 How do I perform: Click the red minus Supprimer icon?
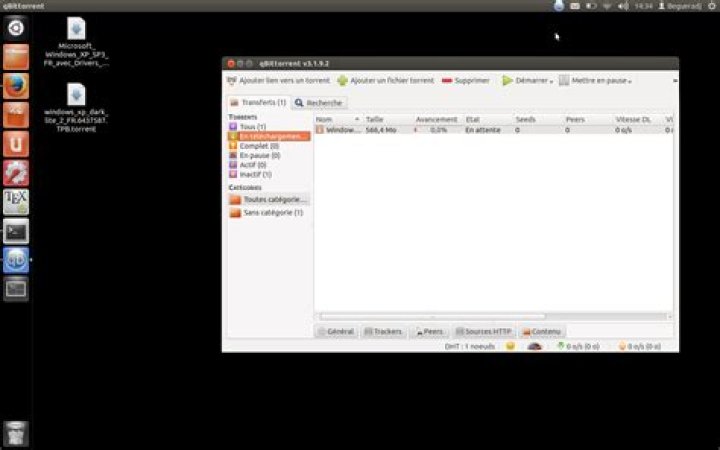coord(447,81)
